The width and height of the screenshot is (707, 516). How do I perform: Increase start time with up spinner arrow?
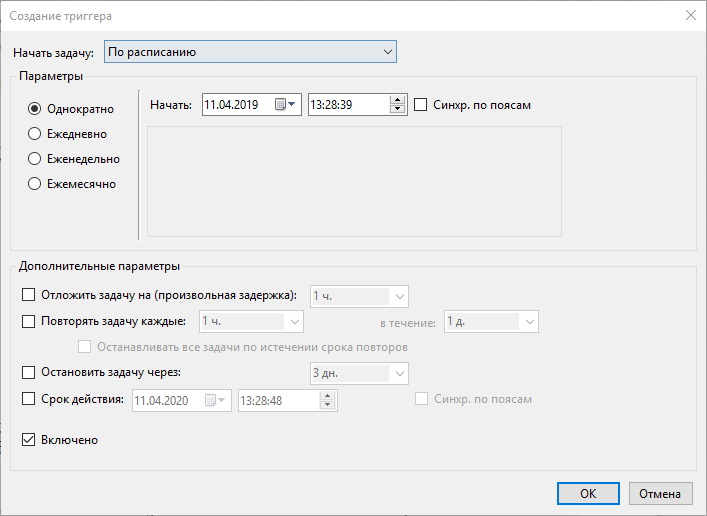[397, 99]
